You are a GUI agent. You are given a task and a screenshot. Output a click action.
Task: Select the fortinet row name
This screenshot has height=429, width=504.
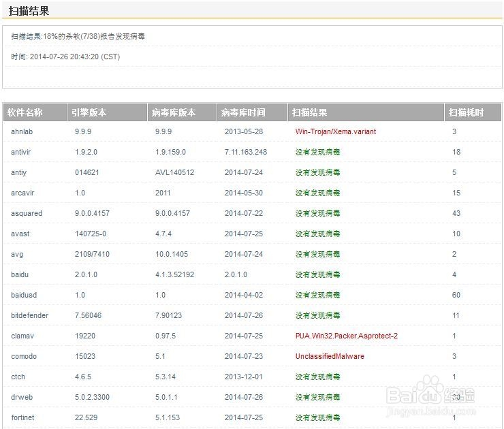pos(22,417)
